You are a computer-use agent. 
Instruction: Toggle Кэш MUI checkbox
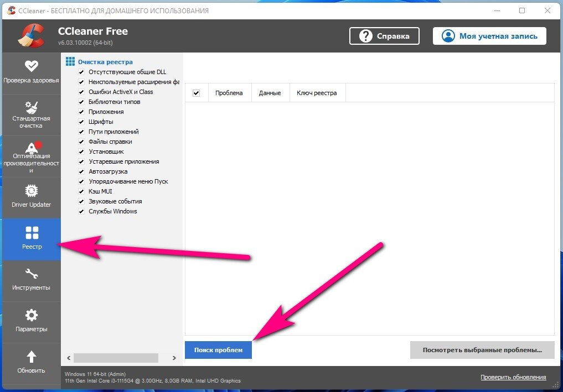81,191
